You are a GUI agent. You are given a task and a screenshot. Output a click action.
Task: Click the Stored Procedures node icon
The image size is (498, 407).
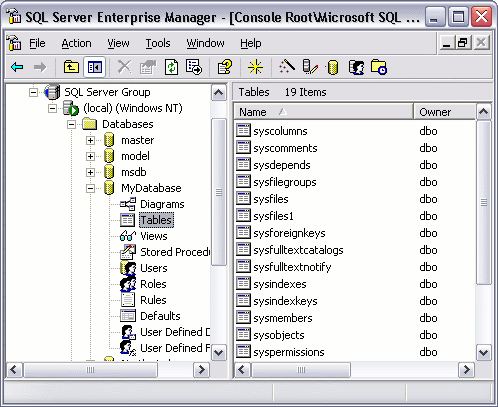(x=128, y=252)
